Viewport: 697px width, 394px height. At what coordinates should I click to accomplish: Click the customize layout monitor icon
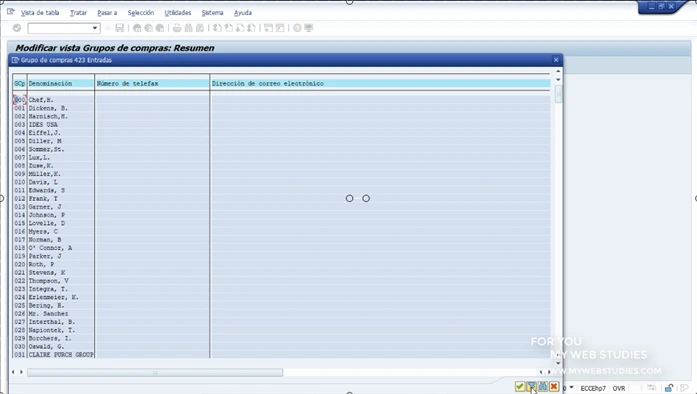coord(308,28)
